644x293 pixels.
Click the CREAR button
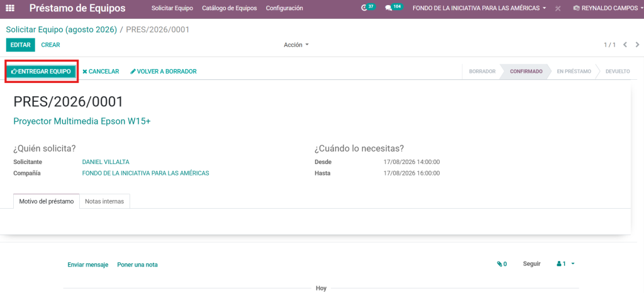50,45
